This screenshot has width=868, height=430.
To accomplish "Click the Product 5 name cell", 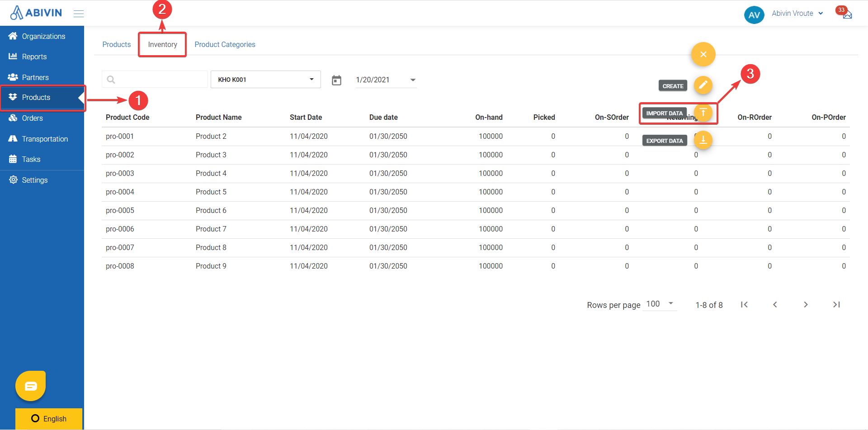I will tap(211, 192).
